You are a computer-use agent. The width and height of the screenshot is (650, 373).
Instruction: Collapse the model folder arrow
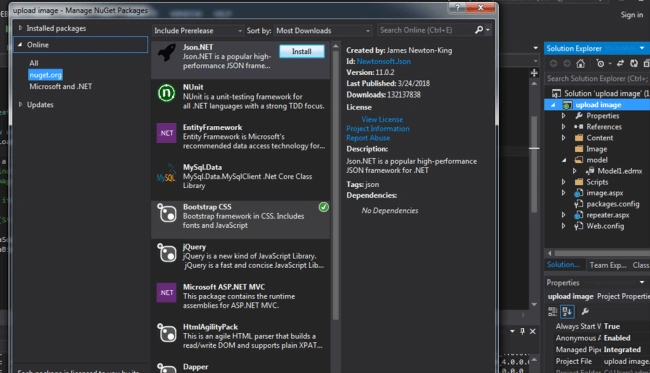(564, 160)
